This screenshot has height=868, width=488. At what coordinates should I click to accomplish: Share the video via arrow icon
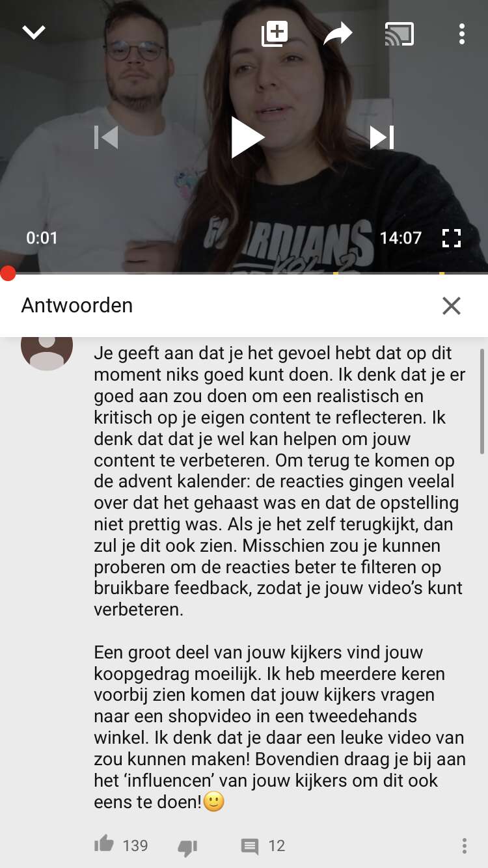pyautogui.click(x=338, y=34)
